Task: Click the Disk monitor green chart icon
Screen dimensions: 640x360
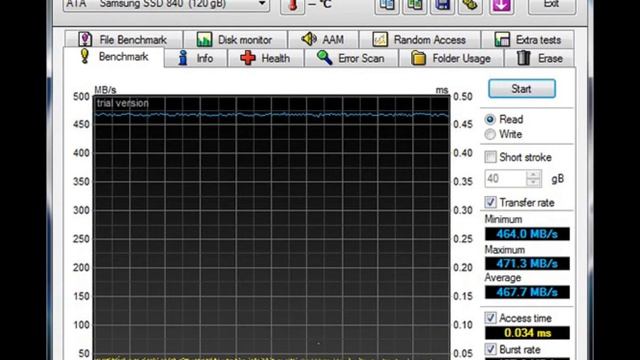Action: pos(204,40)
